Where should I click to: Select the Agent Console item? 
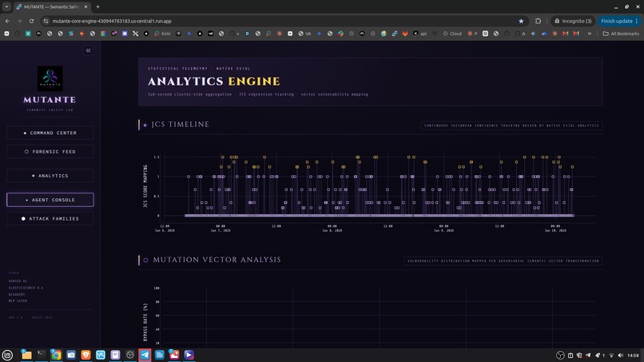pyautogui.click(x=50, y=200)
